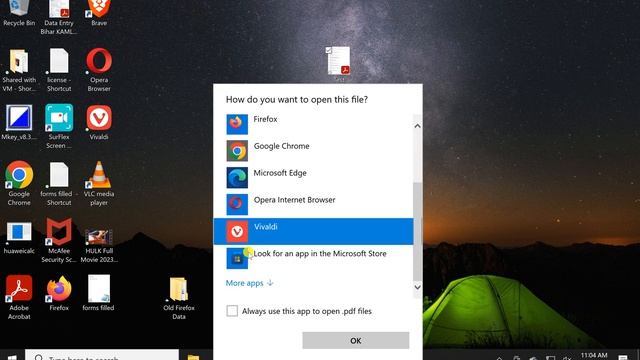Open the forms filled Shortcut icon
640x360 pixels.
click(59, 184)
